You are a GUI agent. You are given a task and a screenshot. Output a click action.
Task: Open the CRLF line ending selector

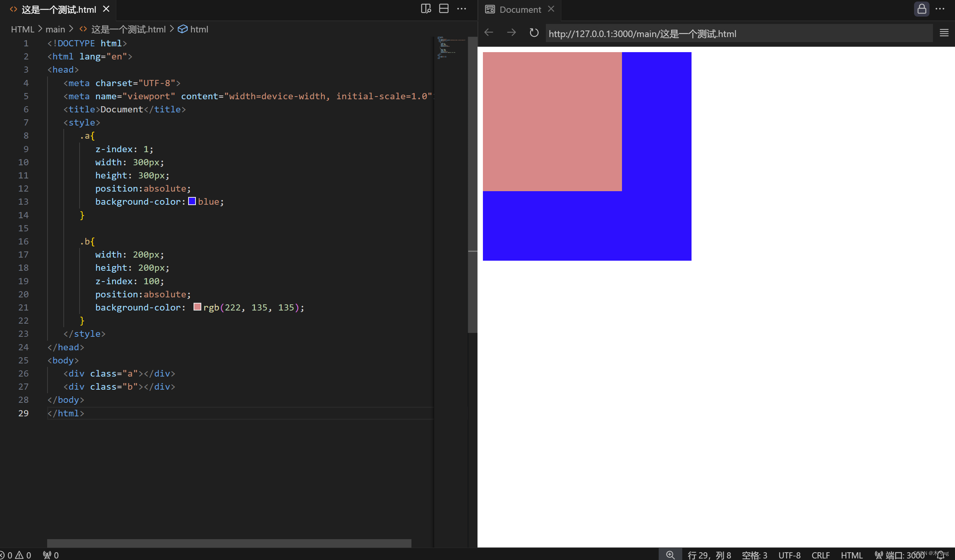[821, 555]
